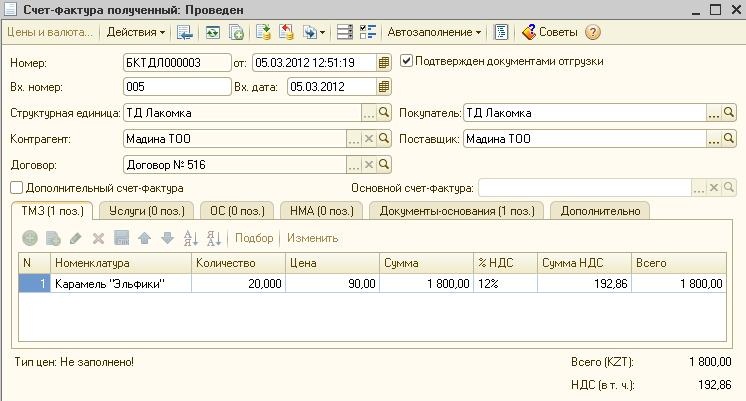Click magnifier next to Покупатель field
746x401 pixels.
[x=730, y=113]
